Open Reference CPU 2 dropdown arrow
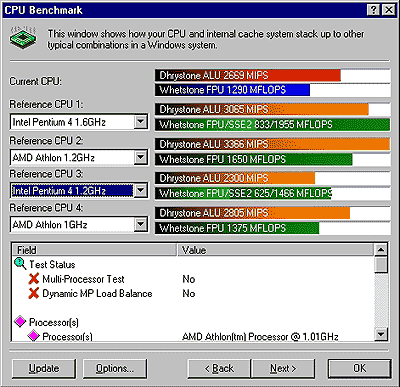The image size is (400, 387). tap(141, 157)
